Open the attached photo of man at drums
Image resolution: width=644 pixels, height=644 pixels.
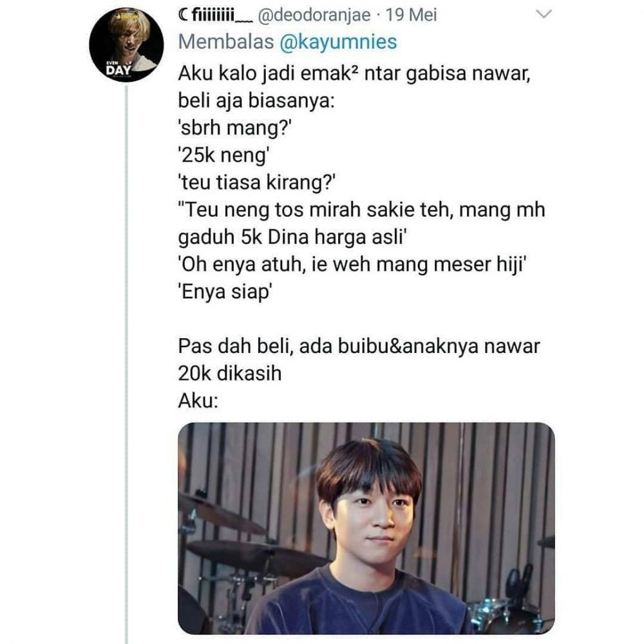click(366, 528)
